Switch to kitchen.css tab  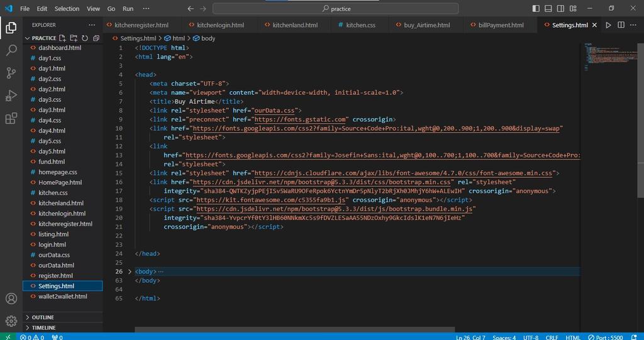coord(360,25)
